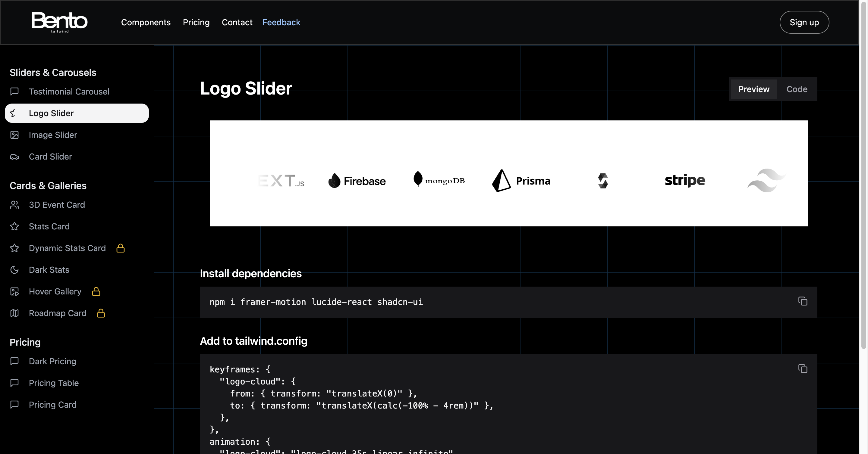Select Logo Slider in the sidebar
868x454 pixels.
tap(77, 113)
